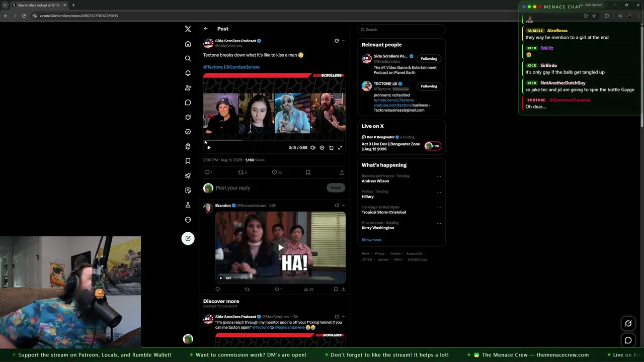Open Notifications bell in sidebar
This screenshot has height=362, width=644.
(x=188, y=73)
